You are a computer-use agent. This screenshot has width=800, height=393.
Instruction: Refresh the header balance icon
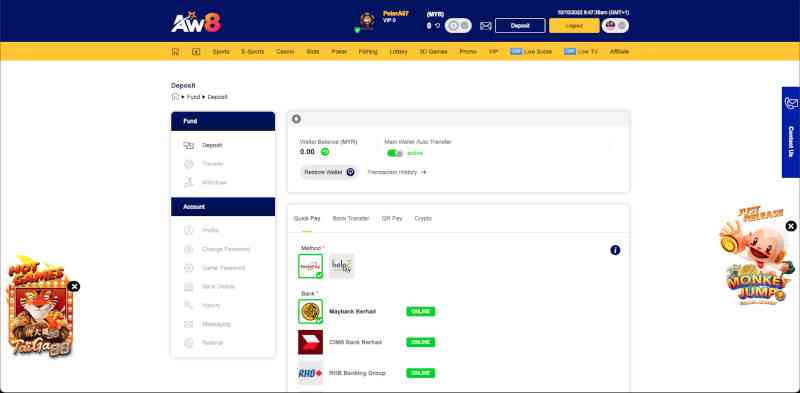[x=437, y=26]
